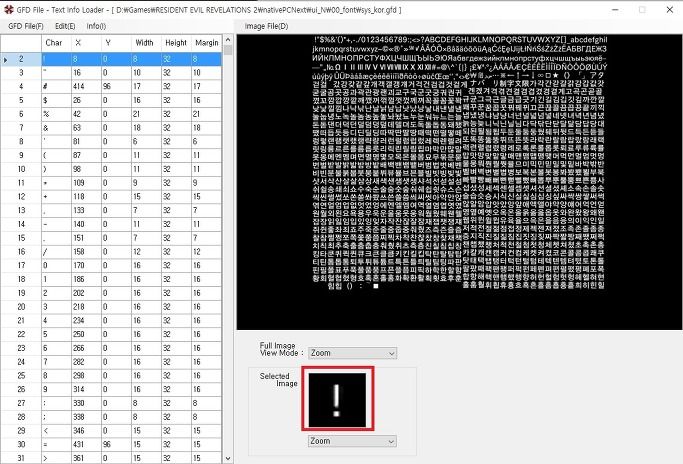
Task: Click the X value 133 in row 13
Action: [86, 210]
